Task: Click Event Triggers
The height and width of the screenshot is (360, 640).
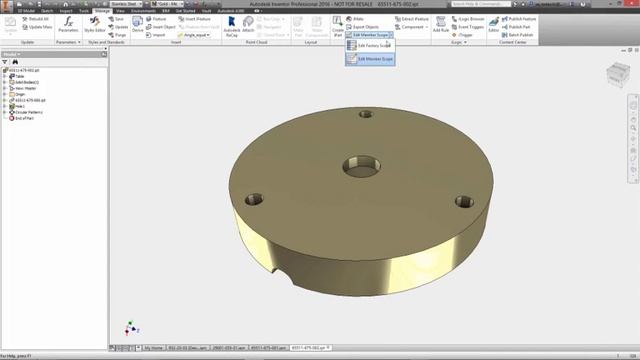Action: tap(468, 27)
